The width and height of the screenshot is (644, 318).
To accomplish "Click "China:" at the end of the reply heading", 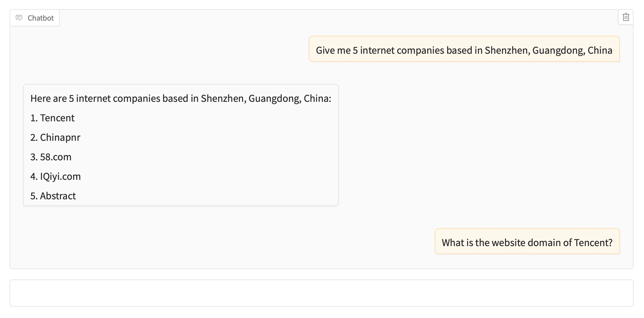I will (x=317, y=99).
